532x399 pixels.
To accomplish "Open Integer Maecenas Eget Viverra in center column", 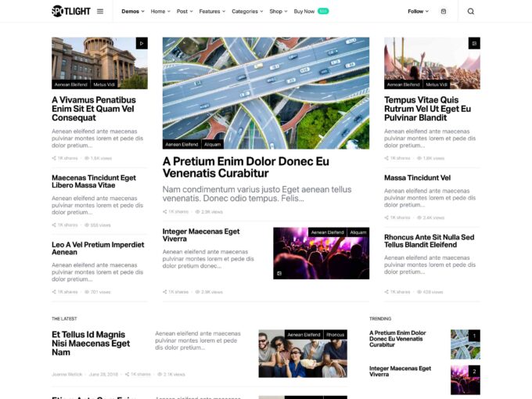I will (201, 235).
